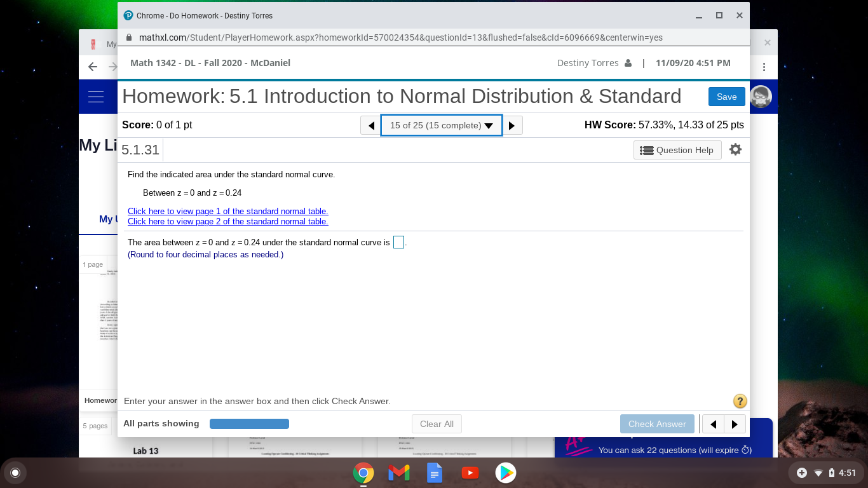
Task: Click the Pearson icon in the title bar
Action: [x=128, y=15]
